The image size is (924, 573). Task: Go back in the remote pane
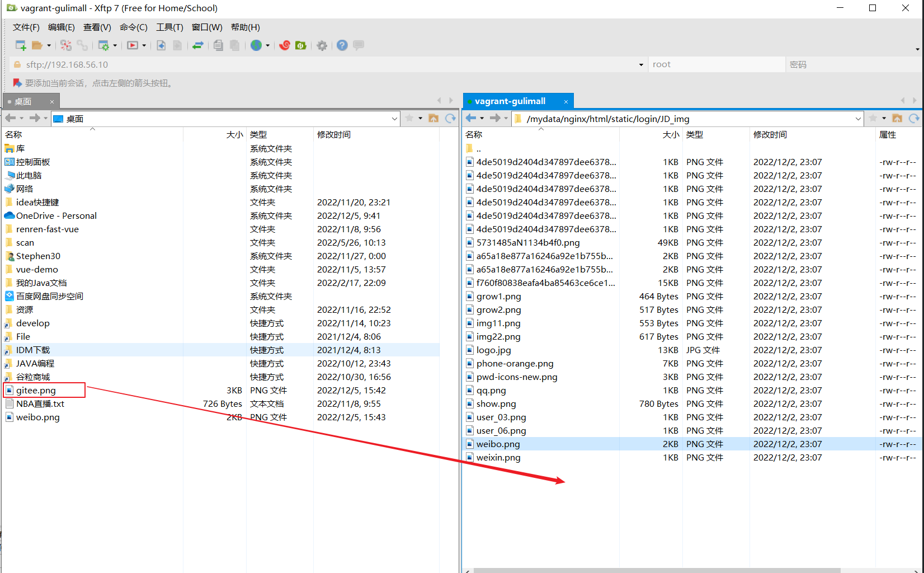471,118
